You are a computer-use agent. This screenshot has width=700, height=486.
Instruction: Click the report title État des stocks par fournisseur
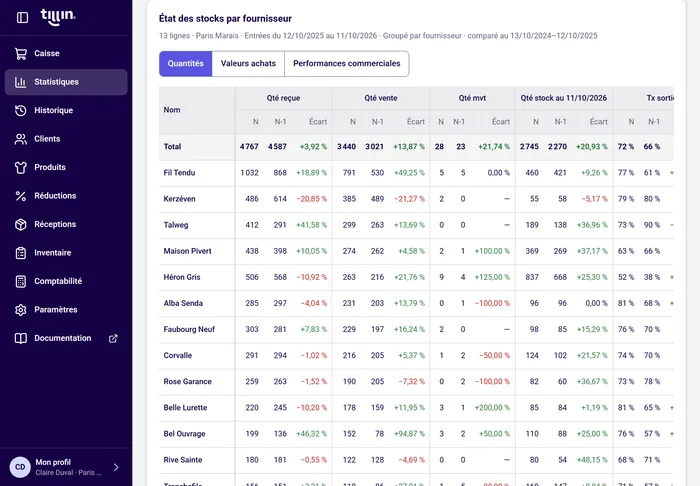point(225,19)
